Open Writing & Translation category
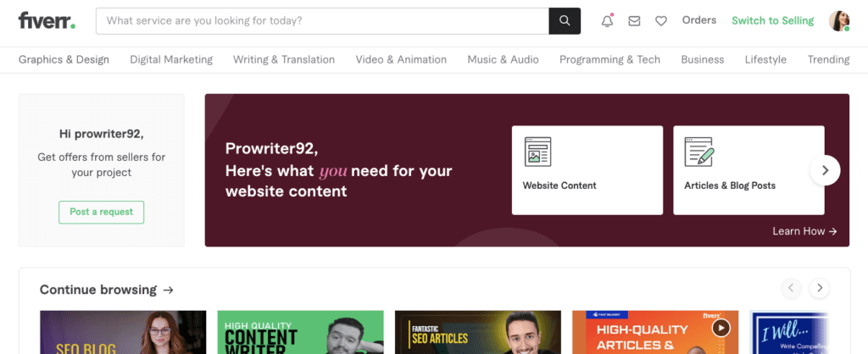The width and height of the screenshot is (868, 354). (283, 60)
